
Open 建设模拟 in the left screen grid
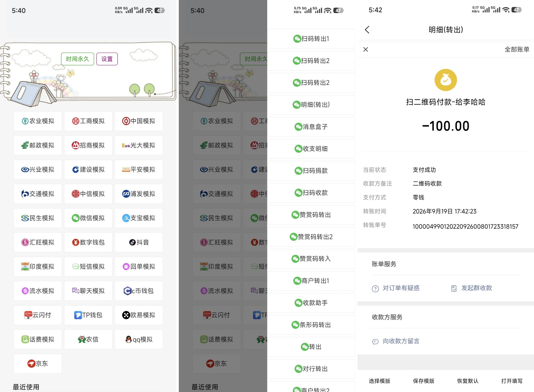[88, 170]
